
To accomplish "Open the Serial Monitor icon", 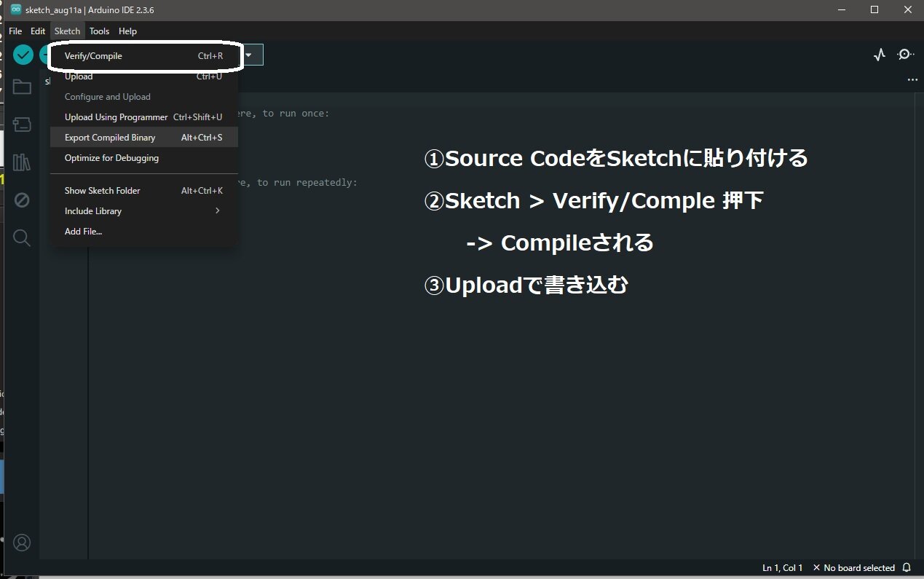I will click(905, 55).
